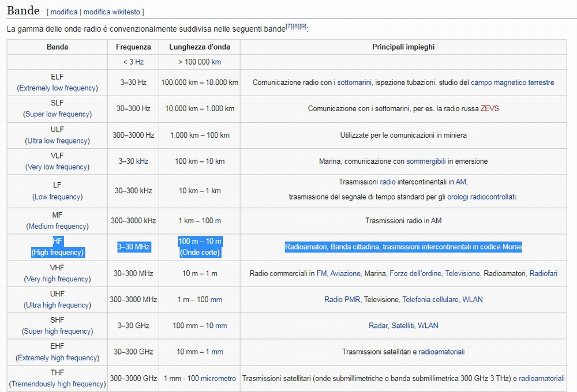Click the red 'ZEVS' link
577x392 pixels.
coord(490,108)
